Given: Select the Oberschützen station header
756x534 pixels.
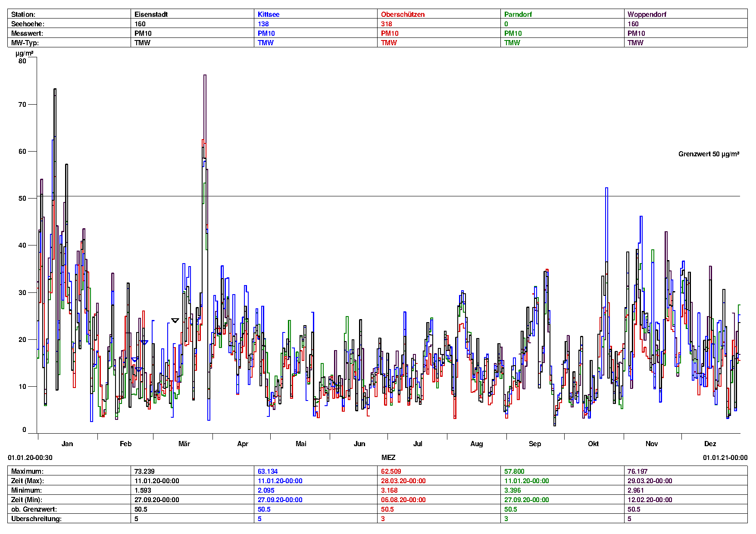Looking at the screenshot, I should tap(403, 14).
